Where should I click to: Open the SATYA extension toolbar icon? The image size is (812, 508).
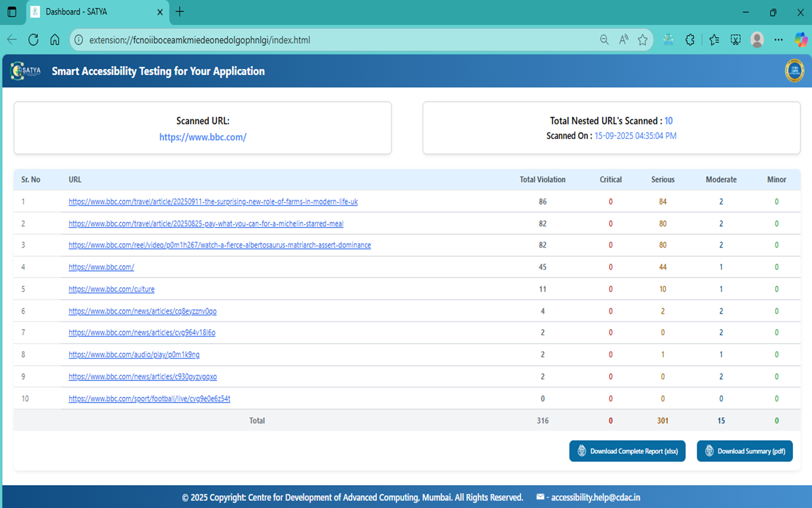click(x=668, y=40)
